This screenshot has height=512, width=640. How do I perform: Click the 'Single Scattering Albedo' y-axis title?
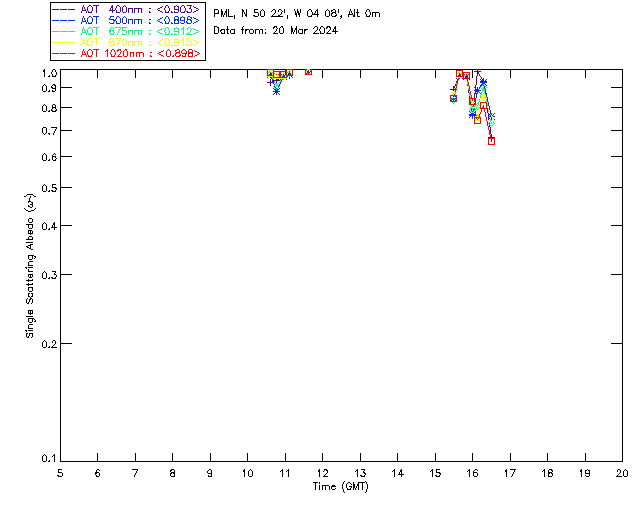coord(30,266)
